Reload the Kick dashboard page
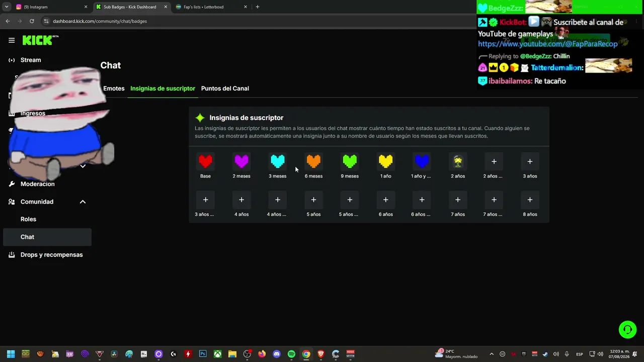The image size is (644, 362). 32,21
